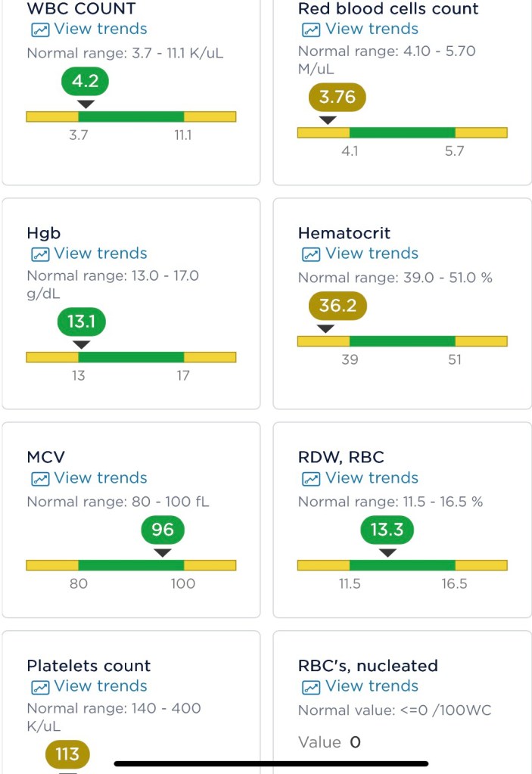The width and height of the screenshot is (532, 774).
Task: Click the MCV range bar
Action: pos(131,565)
